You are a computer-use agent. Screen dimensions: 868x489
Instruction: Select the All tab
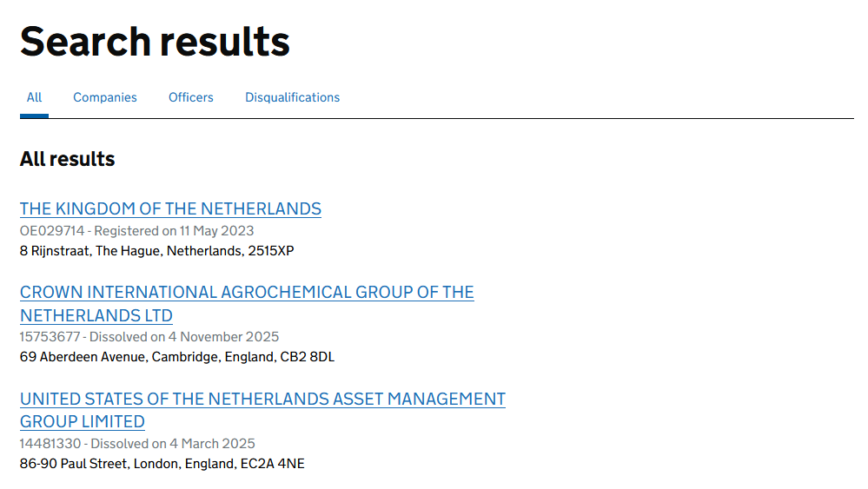pyautogui.click(x=34, y=97)
